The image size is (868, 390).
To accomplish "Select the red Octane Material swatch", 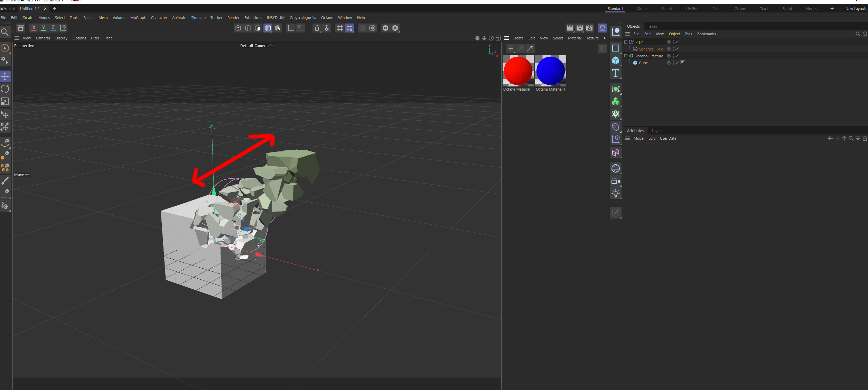I will (x=517, y=71).
